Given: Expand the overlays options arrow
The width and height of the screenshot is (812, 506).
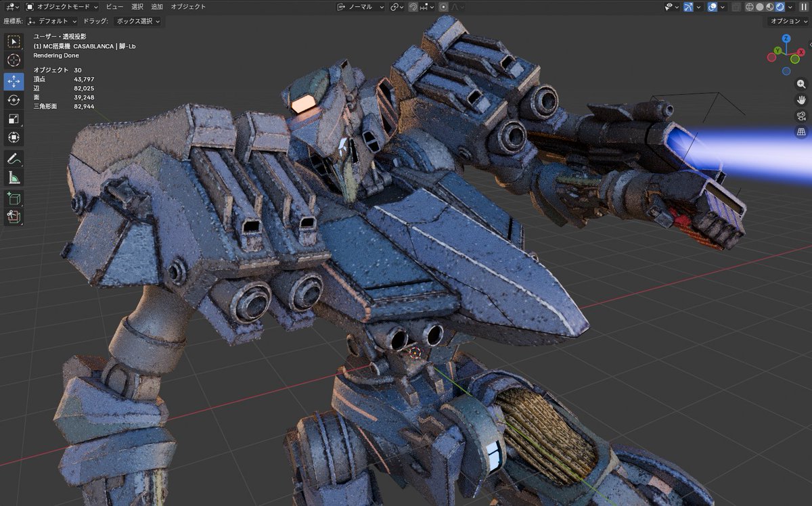Looking at the screenshot, I should 723,6.
